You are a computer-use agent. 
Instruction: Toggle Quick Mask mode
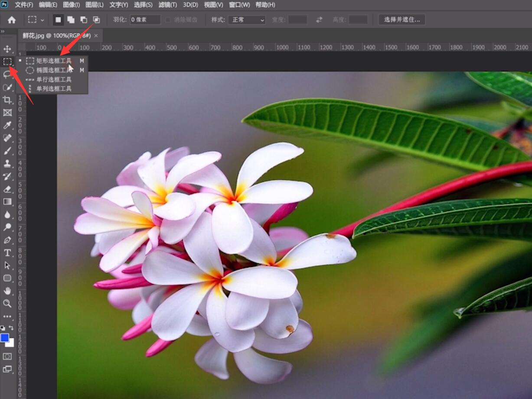(x=7, y=356)
